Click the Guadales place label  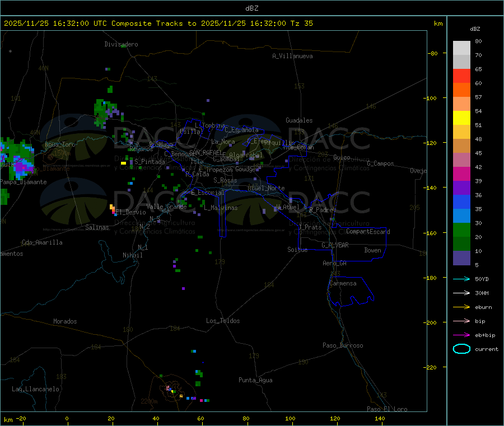pos(299,120)
